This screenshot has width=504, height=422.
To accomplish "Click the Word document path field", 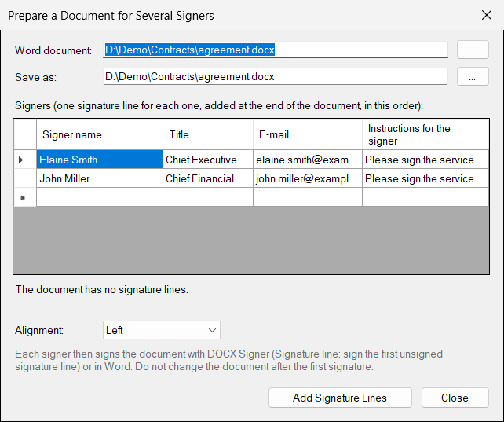I will [x=275, y=50].
